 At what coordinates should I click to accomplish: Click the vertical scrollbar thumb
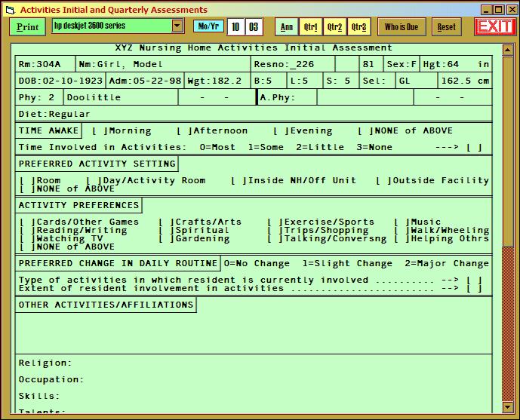coord(508,151)
